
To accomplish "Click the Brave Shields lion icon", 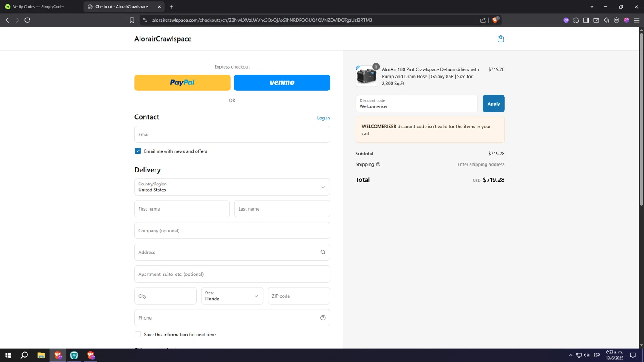I will pyautogui.click(x=495, y=20).
